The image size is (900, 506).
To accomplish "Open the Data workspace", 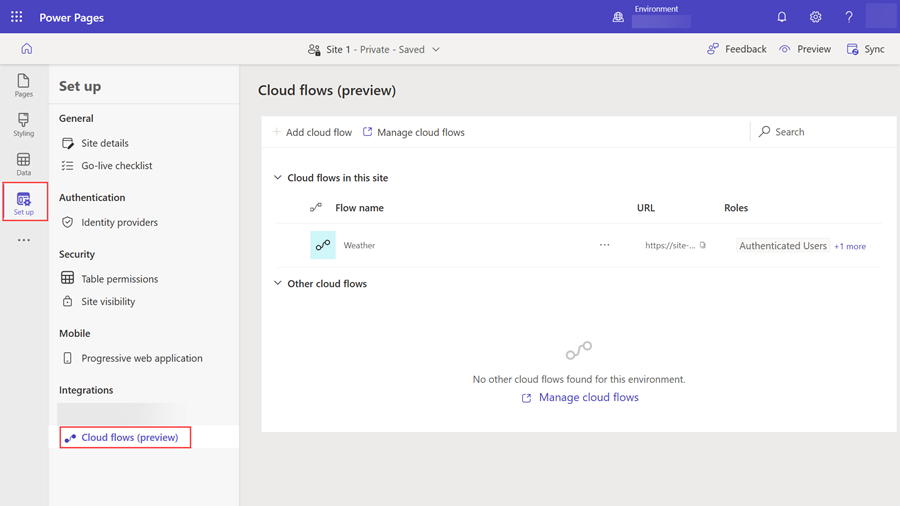I will click(24, 164).
